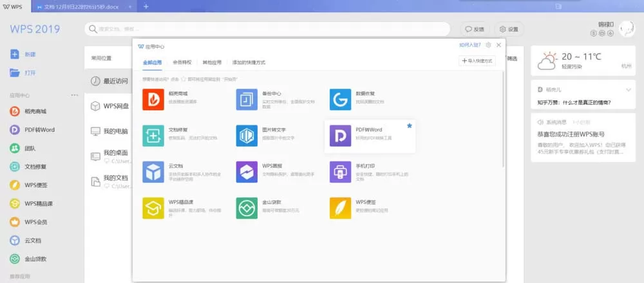The width and height of the screenshot is (644, 283).
Task: Open WPS便签 tile in App Center dialog
Action: click(x=368, y=208)
